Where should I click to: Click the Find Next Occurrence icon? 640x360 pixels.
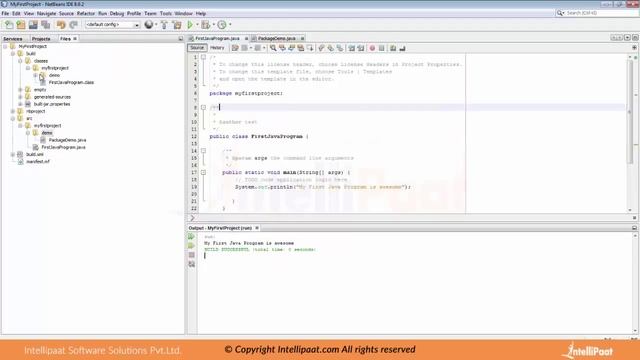[x=291, y=48]
